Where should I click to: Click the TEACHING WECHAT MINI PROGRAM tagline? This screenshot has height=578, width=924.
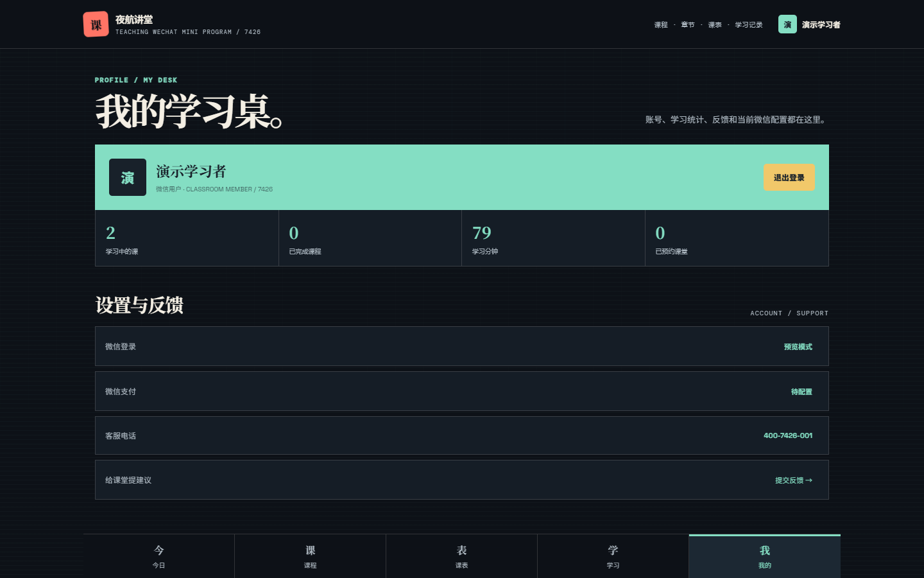pos(188,32)
